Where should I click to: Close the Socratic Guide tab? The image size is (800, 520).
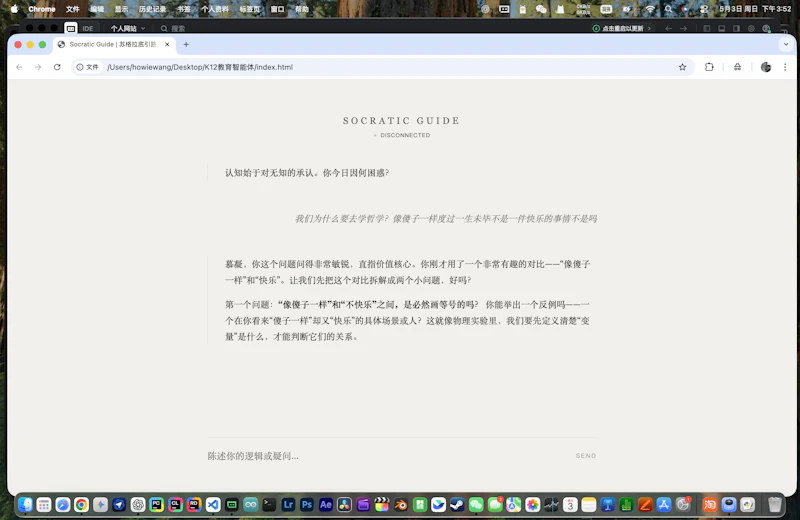coord(167,44)
